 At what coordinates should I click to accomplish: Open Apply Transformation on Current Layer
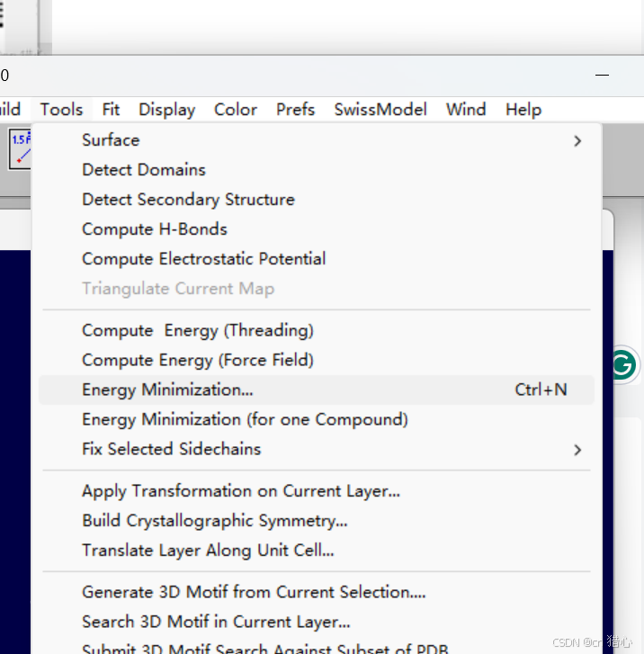click(317, 491)
